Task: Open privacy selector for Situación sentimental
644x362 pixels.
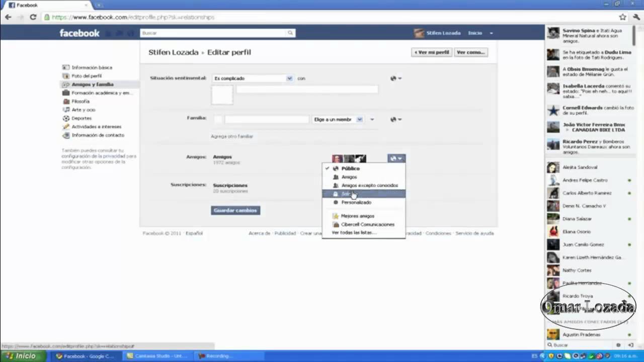Action: [396, 78]
